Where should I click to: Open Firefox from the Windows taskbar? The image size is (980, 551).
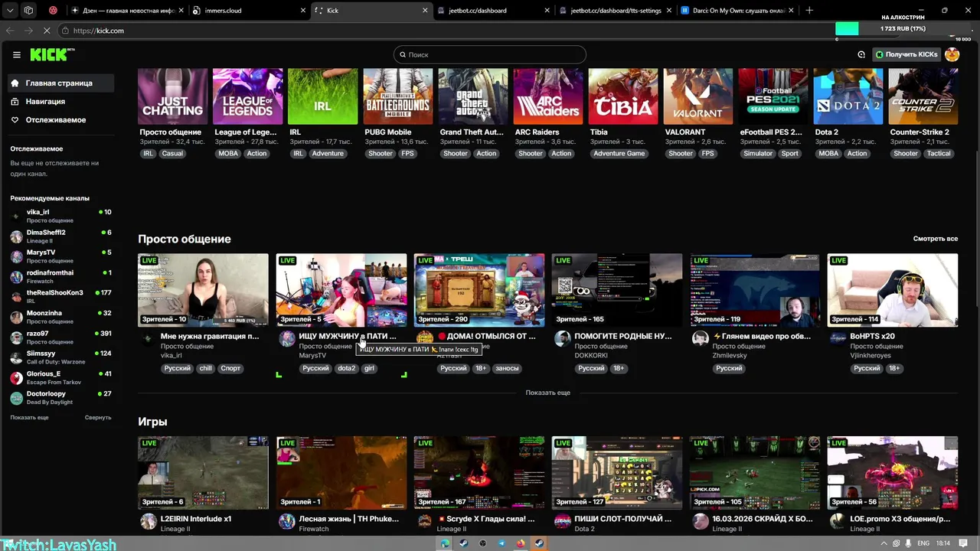pyautogui.click(x=521, y=543)
